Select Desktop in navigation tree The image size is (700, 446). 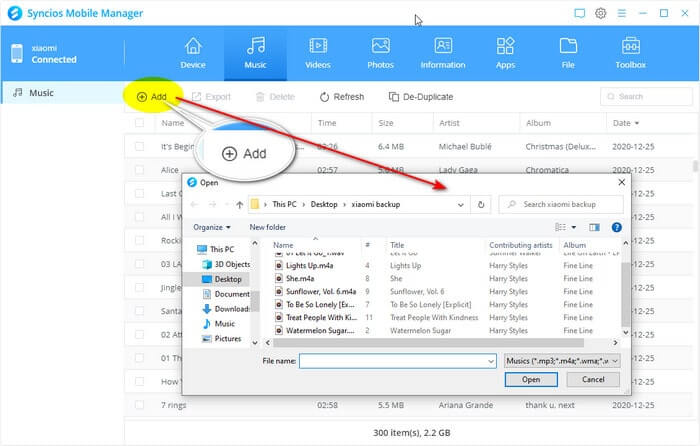(x=221, y=279)
